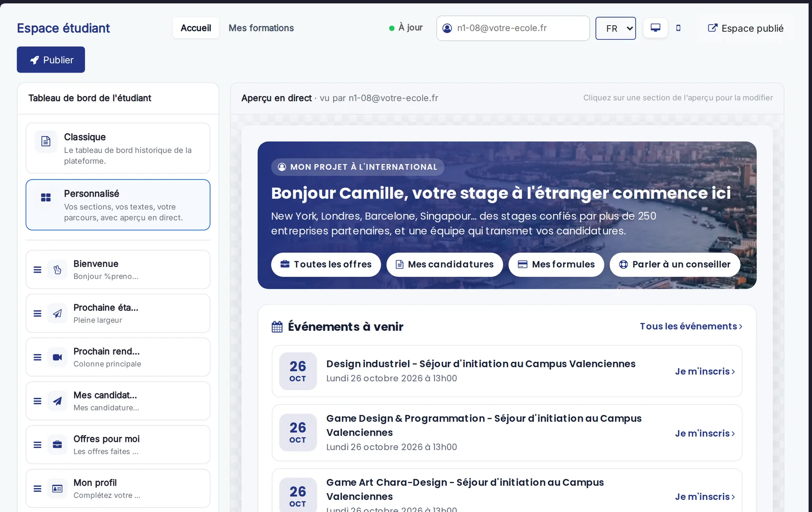The image size is (812, 512).
Task: Click the drag handle of Prochaine étape row
Action: point(37,313)
